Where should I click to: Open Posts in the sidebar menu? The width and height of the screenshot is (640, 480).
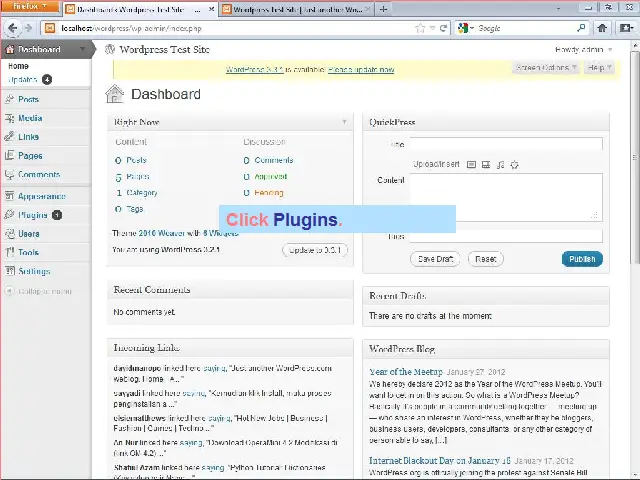pyautogui.click(x=28, y=99)
